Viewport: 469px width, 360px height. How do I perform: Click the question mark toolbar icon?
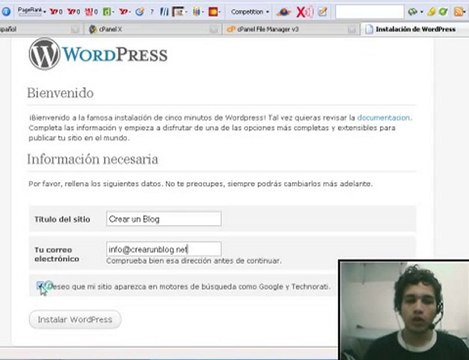152,12
